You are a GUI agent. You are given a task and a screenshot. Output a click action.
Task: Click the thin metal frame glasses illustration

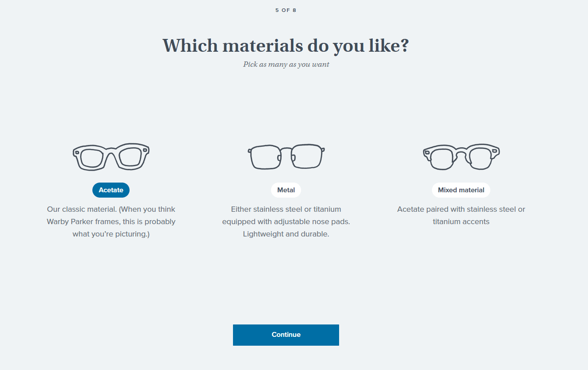pyautogui.click(x=286, y=156)
